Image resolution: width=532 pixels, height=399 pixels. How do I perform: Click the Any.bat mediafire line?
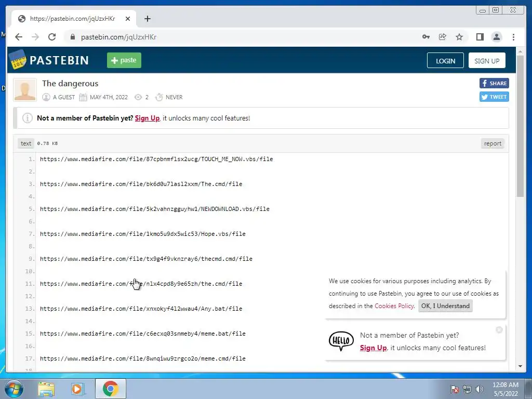141,309
